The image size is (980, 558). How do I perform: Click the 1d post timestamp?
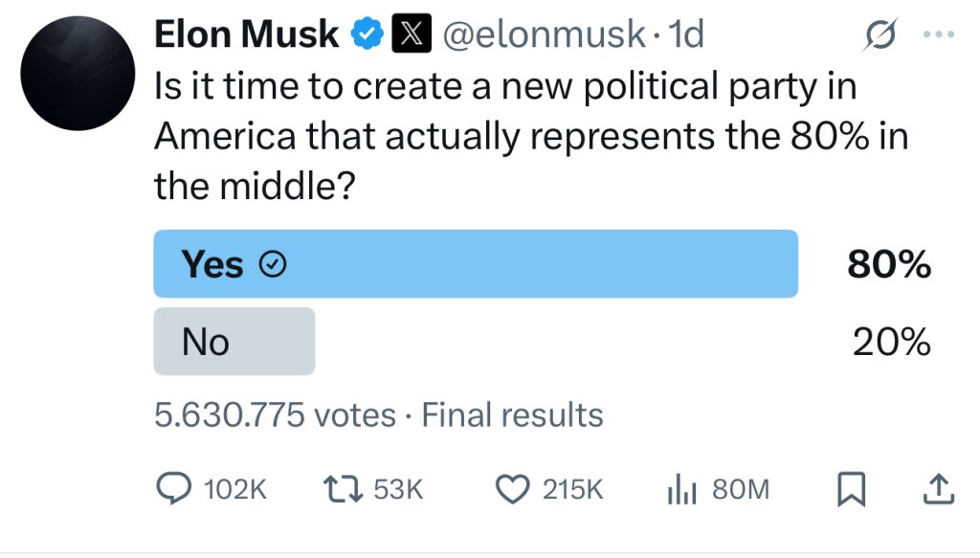click(x=685, y=33)
